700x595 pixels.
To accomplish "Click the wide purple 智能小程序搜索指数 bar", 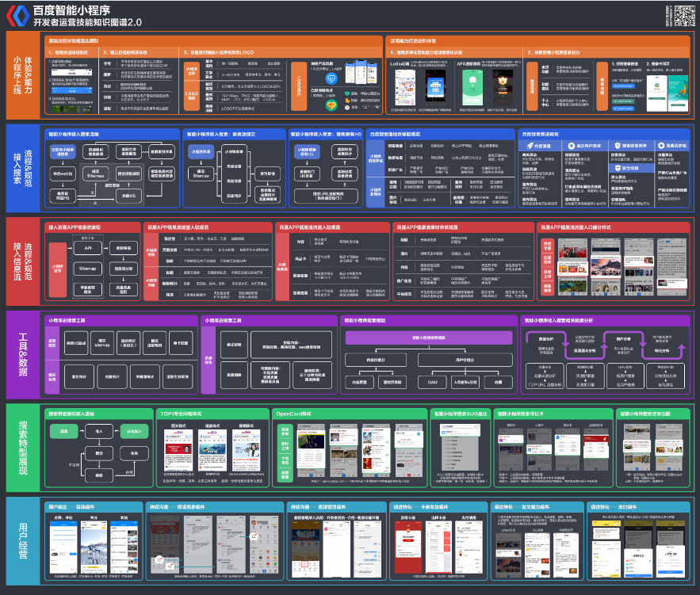I will pyautogui.click(x=429, y=338).
